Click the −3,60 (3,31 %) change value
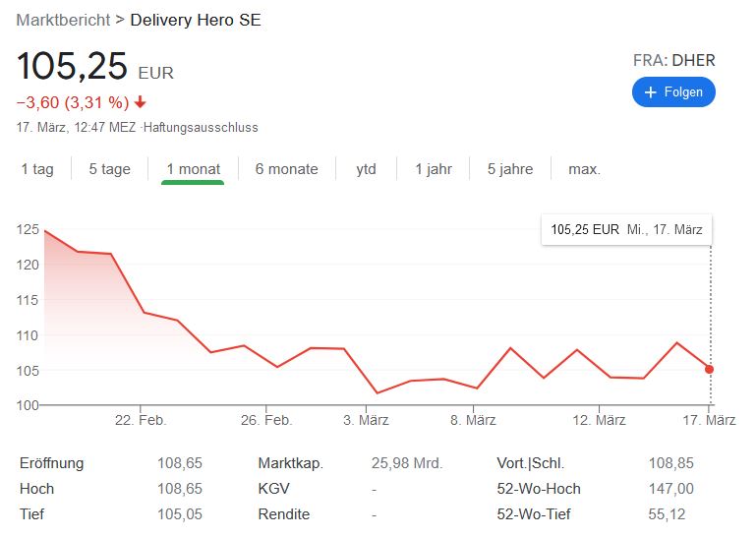756x538 pixels. click(x=73, y=102)
